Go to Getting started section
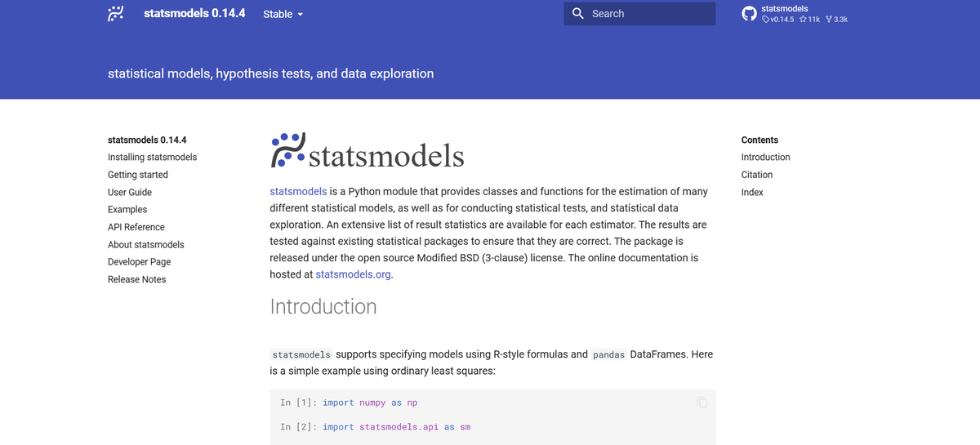 pos(138,175)
